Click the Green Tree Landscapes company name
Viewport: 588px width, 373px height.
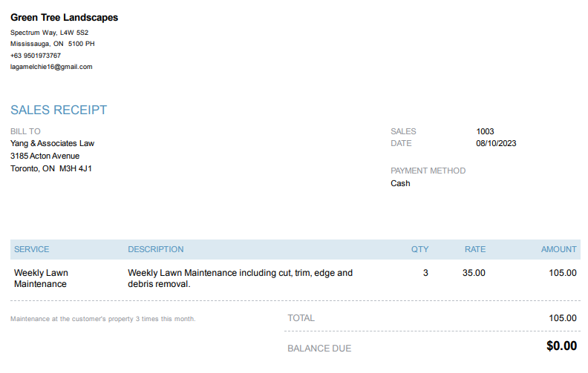(64, 18)
